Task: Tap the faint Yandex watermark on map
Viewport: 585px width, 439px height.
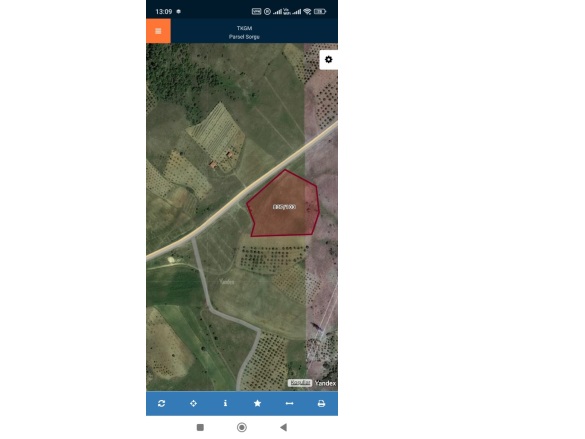Action: 227,282
